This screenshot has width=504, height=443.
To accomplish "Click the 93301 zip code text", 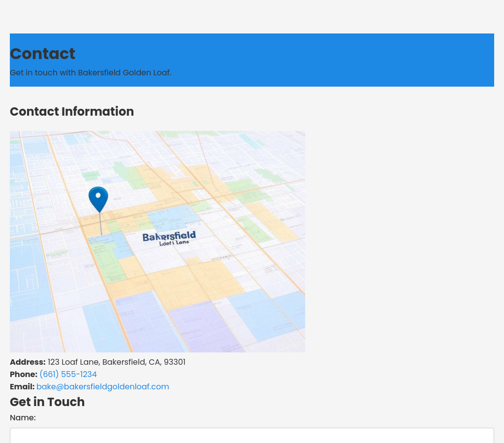I will click(175, 362).
